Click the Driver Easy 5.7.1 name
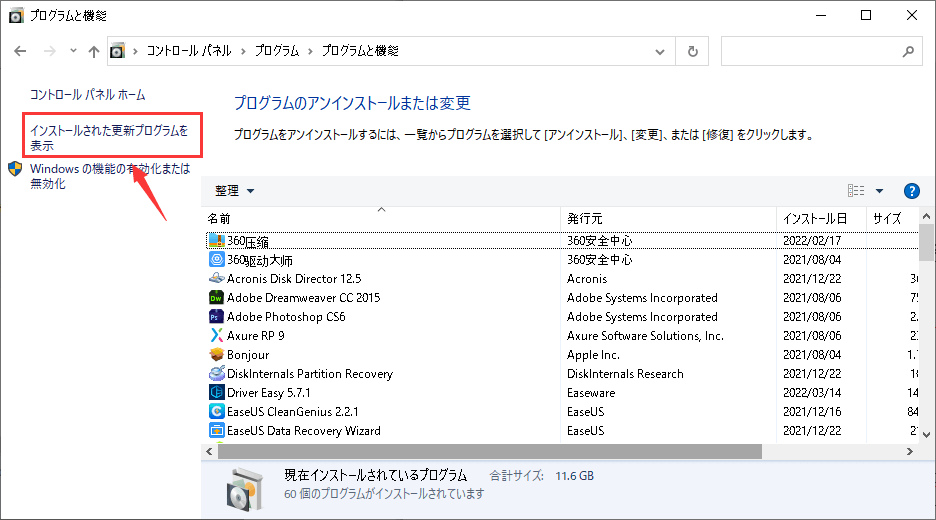Viewport: 936px width, 520px height. coord(269,393)
